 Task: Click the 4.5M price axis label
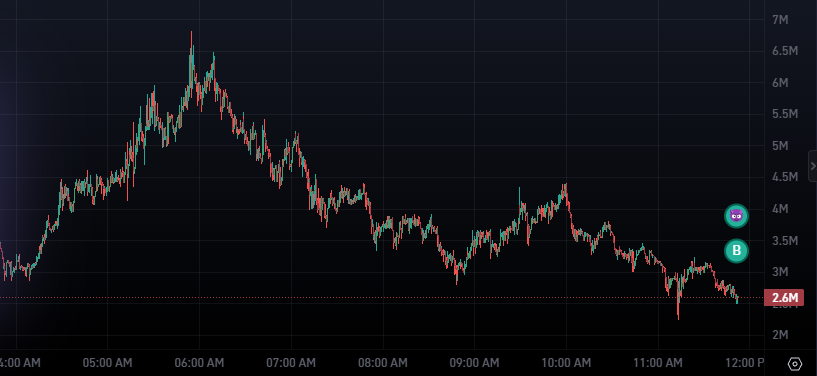coord(785,177)
